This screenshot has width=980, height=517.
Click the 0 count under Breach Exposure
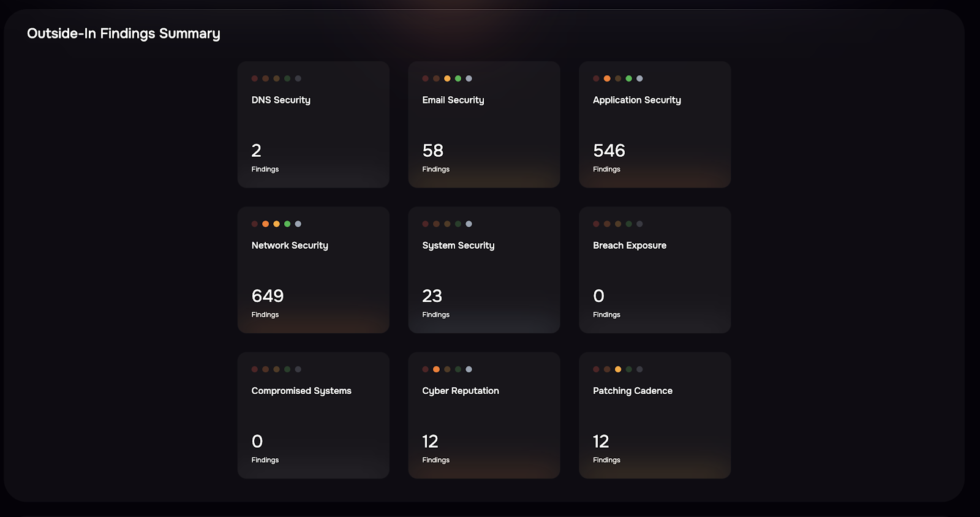(x=598, y=296)
